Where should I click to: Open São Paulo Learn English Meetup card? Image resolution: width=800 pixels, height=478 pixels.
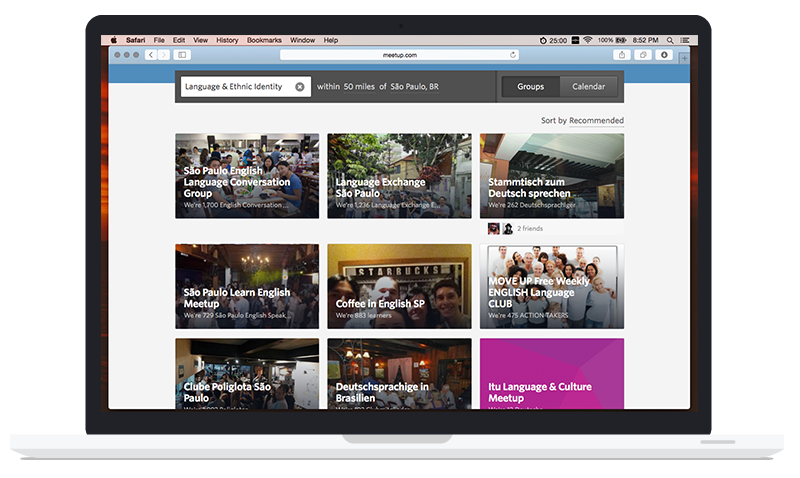247,286
